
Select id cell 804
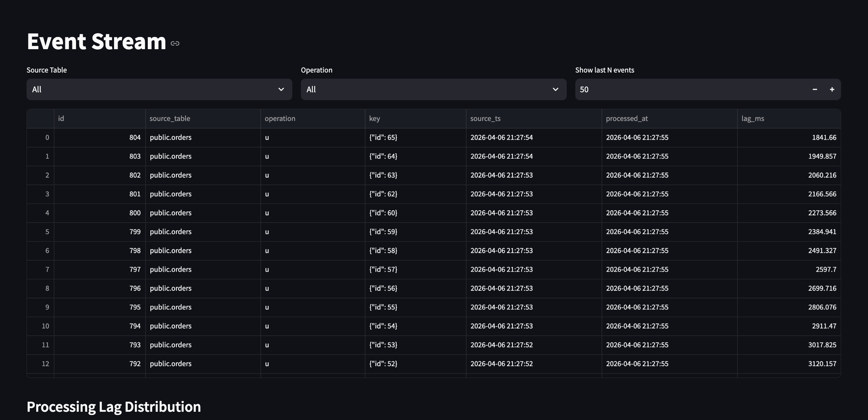coord(100,137)
